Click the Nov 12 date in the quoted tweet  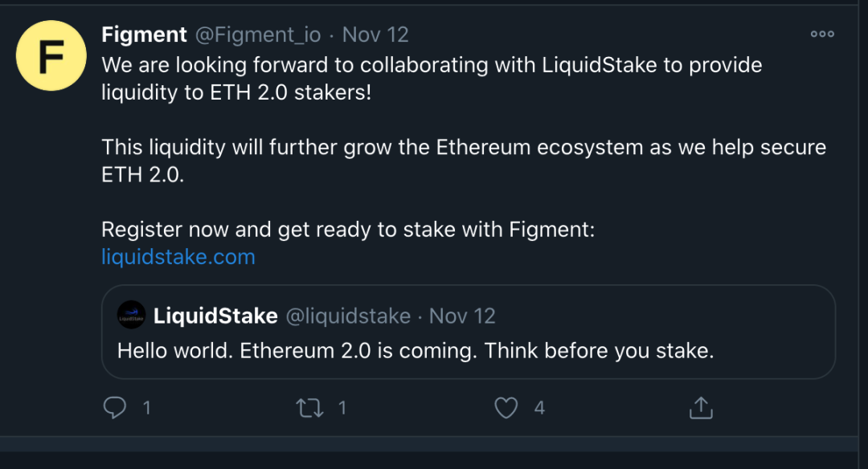click(x=462, y=316)
